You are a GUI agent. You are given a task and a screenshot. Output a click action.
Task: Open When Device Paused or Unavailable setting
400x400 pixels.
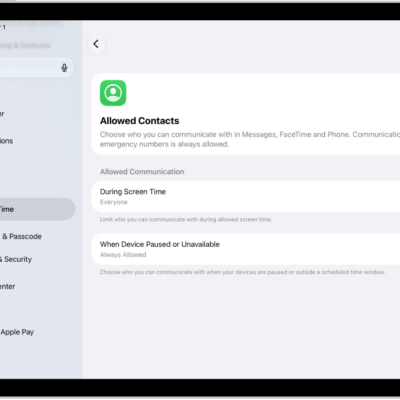tap(246, 249)
